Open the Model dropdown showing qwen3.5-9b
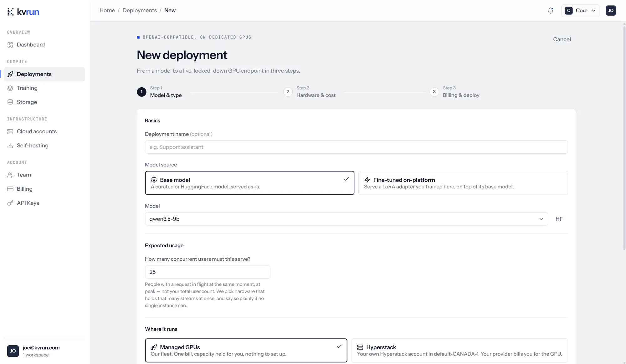Image resolution: width=626 pixels, height=364 pixels. pyautogui.click(x=346, y=219)
